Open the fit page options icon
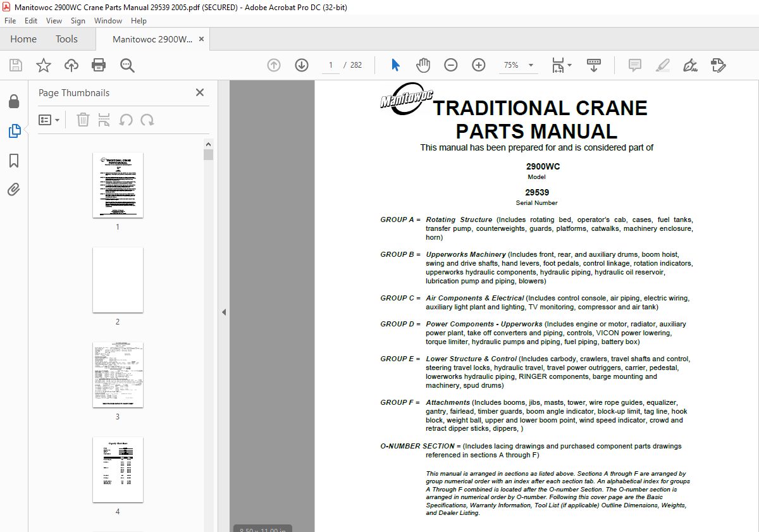The height and width of the screenshot is (532, 759). pos(558,65)
